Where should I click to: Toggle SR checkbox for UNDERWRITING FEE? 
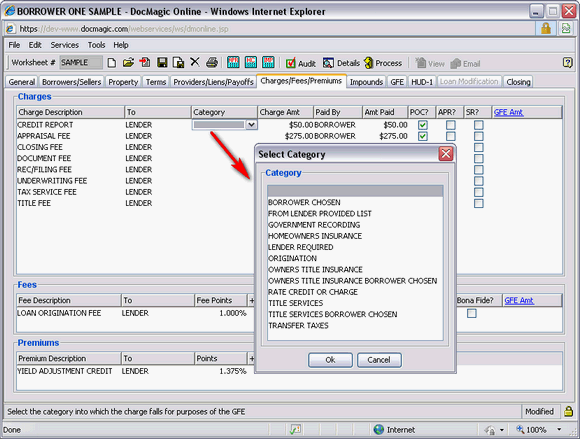pos(479,181)
